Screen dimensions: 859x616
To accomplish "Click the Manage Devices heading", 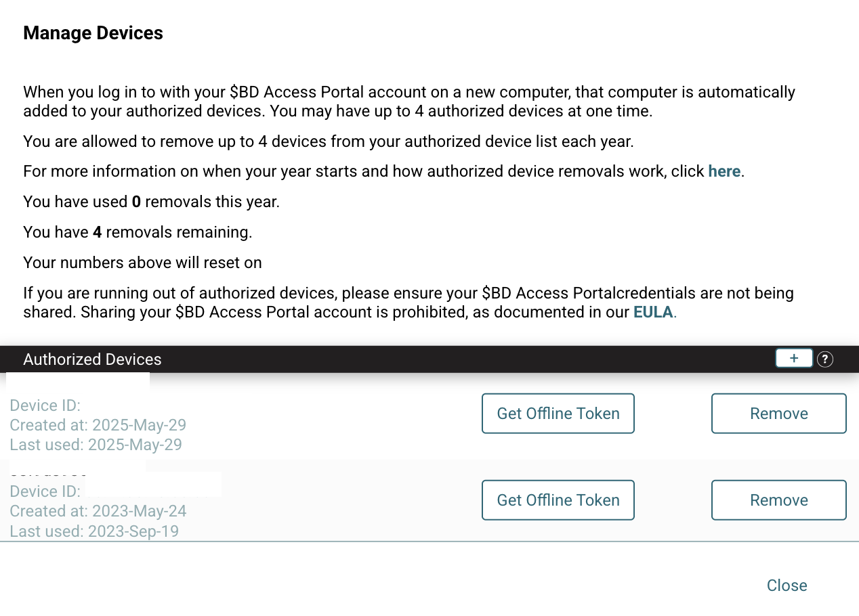I will coord(93,33).
